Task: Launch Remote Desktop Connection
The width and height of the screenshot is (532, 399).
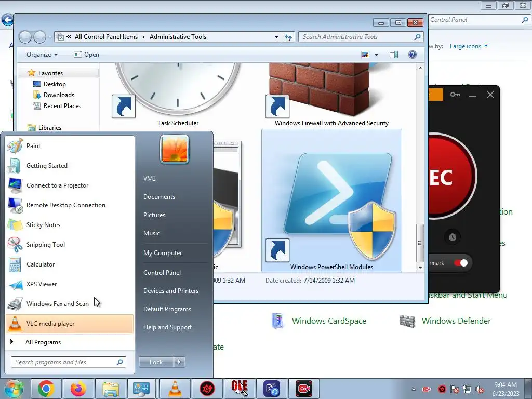Action: [x=70, y=205]
